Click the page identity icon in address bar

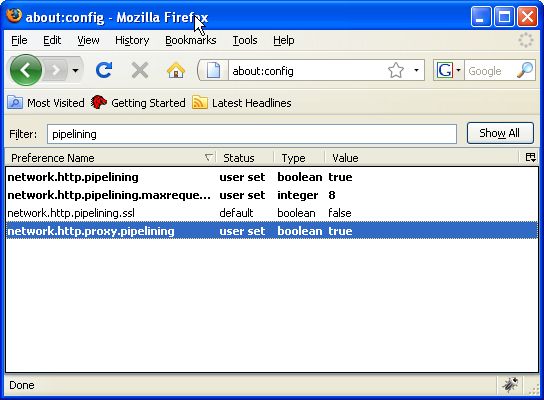(213, 70)
